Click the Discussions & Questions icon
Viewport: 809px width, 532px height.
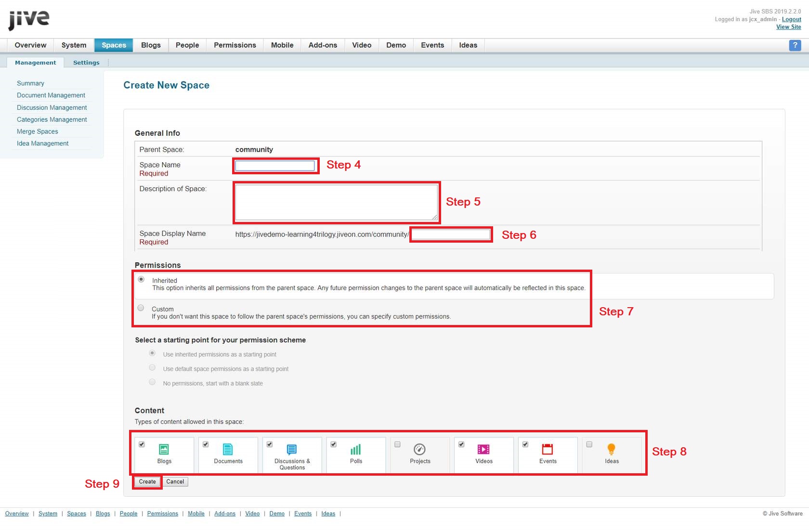[292, 449]
